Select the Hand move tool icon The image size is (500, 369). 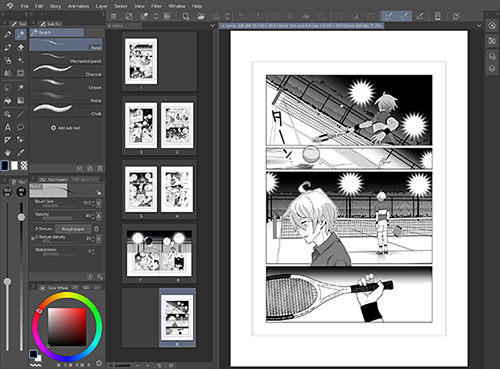[8, 153]
